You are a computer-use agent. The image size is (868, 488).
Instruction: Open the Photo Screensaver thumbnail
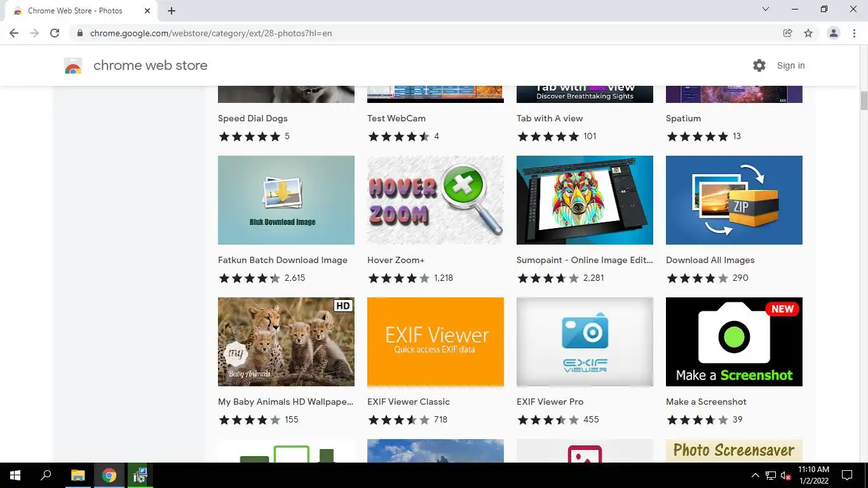coord(734,451)
